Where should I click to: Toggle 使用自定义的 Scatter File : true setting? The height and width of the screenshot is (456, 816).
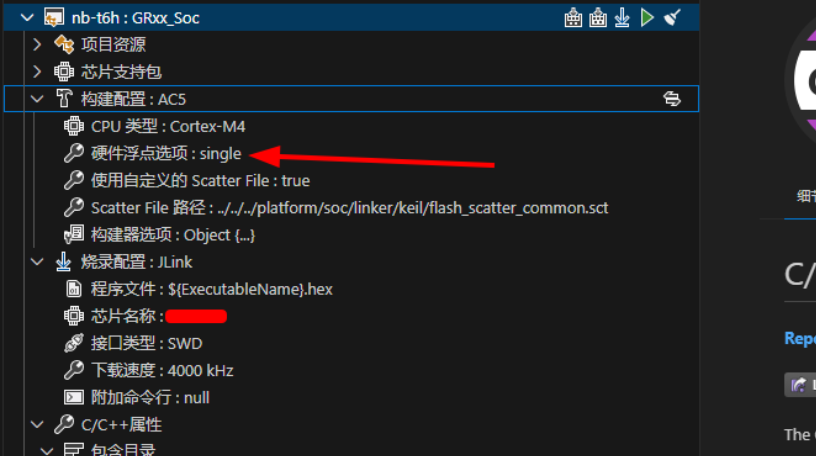200,180
